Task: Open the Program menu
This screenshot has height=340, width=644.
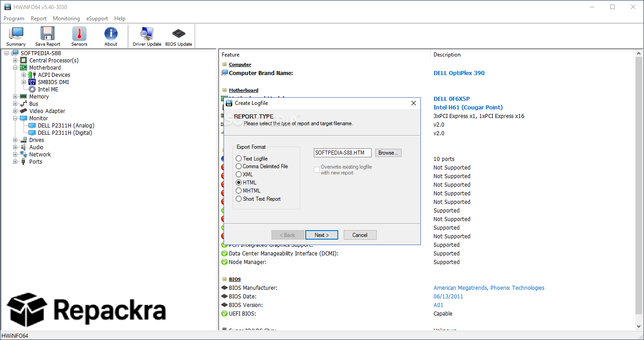Action: (14, 19)
